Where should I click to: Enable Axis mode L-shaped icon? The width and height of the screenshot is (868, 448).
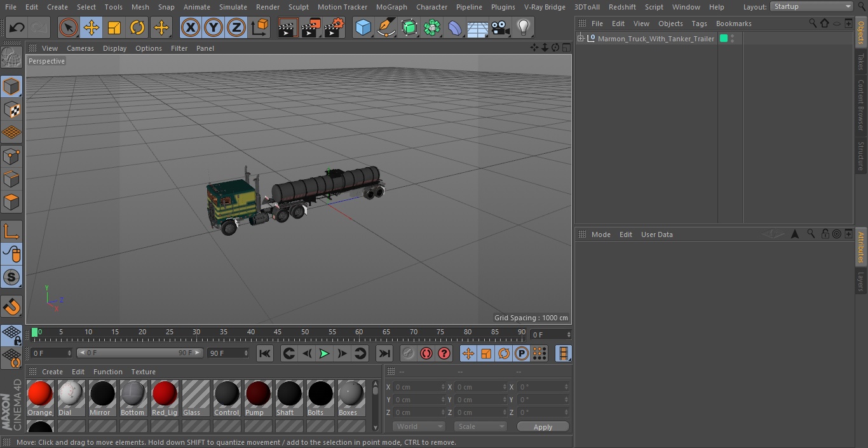pos(11,231)
